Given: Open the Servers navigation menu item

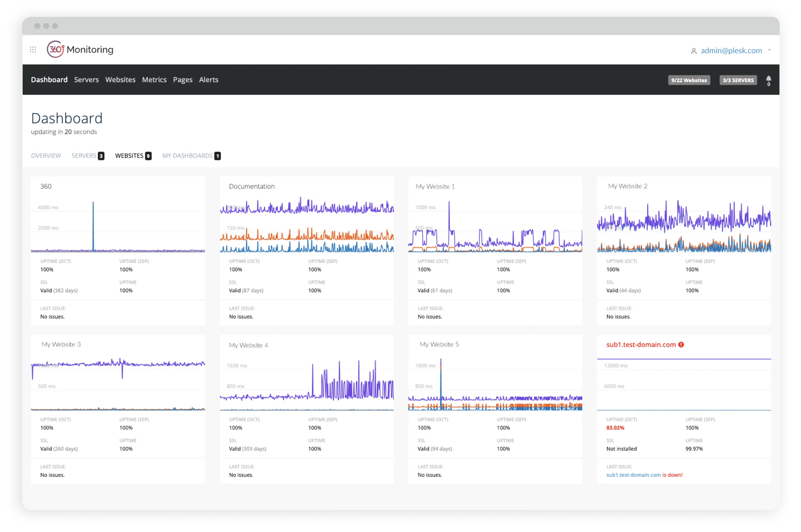Looking at the screenshot, I should click(86, 80).
